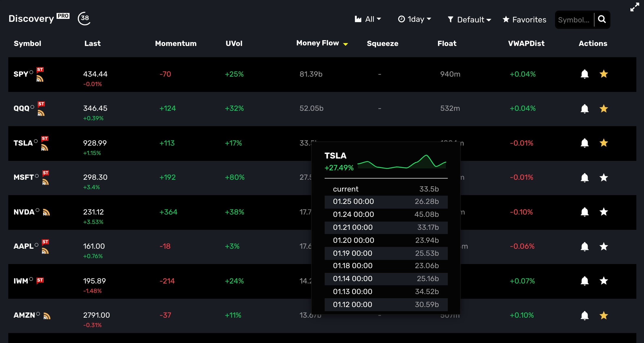This screenshot has width=644, height=343.
Task: Click the fullscreen expand arrows icon
Action: pos(635,7)
